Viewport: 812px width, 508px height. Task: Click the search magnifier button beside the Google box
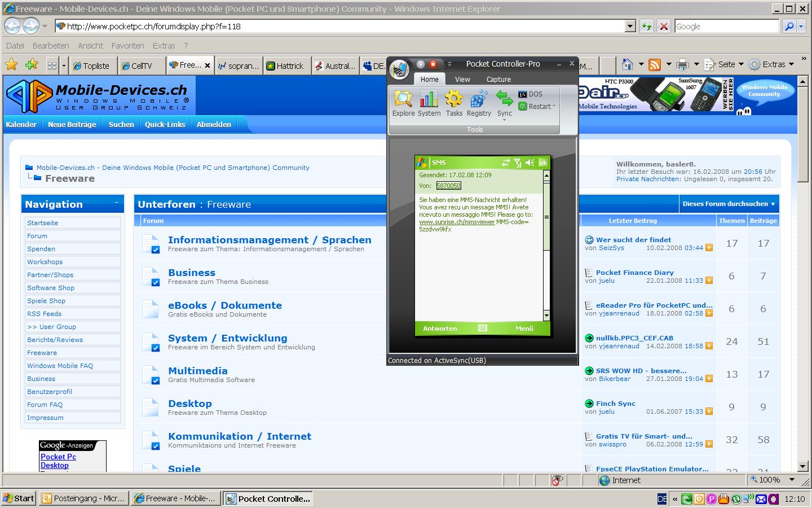tap(789, 26)
